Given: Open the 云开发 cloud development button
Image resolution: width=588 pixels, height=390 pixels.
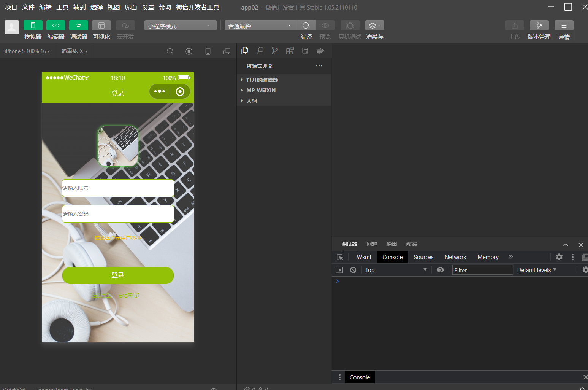Looking at the screenshot, I should (x=125, y=25).
